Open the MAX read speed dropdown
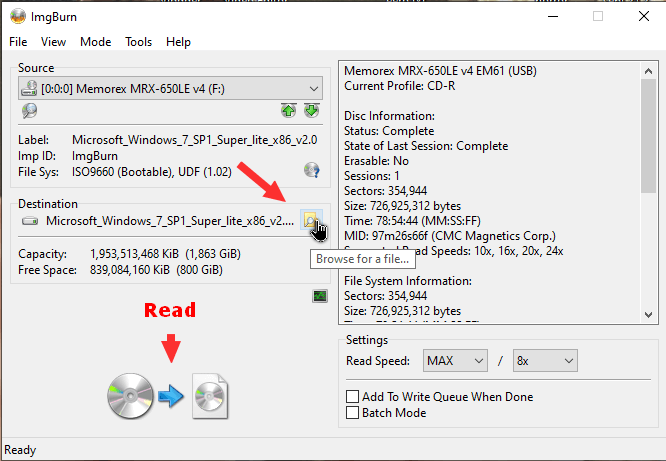This screenshot has height=461, width=666. click(x=458, y=360)
